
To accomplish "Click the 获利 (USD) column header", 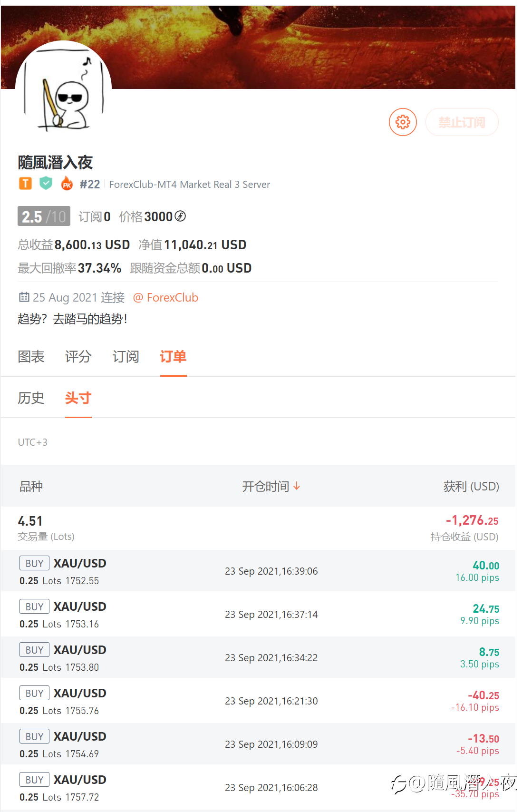I will [x=471, y=486].
